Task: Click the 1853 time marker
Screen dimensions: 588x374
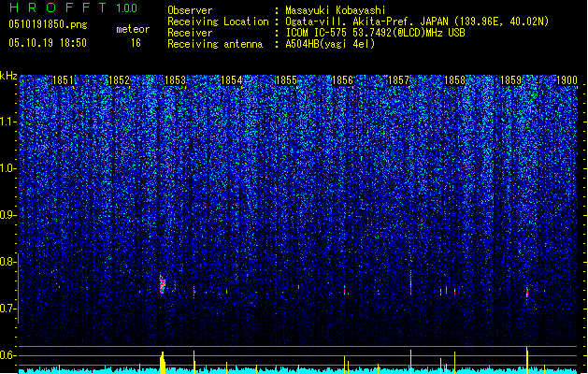Action: (175, 80)
